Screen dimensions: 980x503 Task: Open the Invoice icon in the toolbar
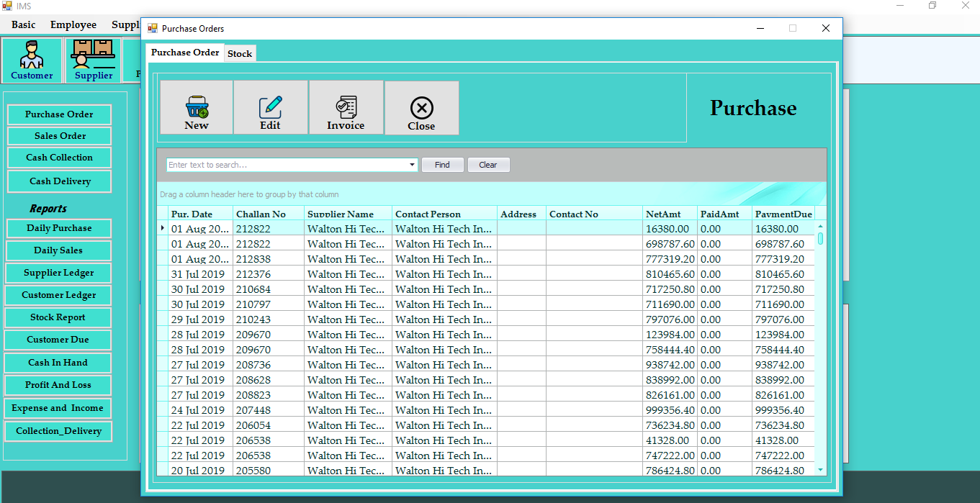click(x=346, y=107)
